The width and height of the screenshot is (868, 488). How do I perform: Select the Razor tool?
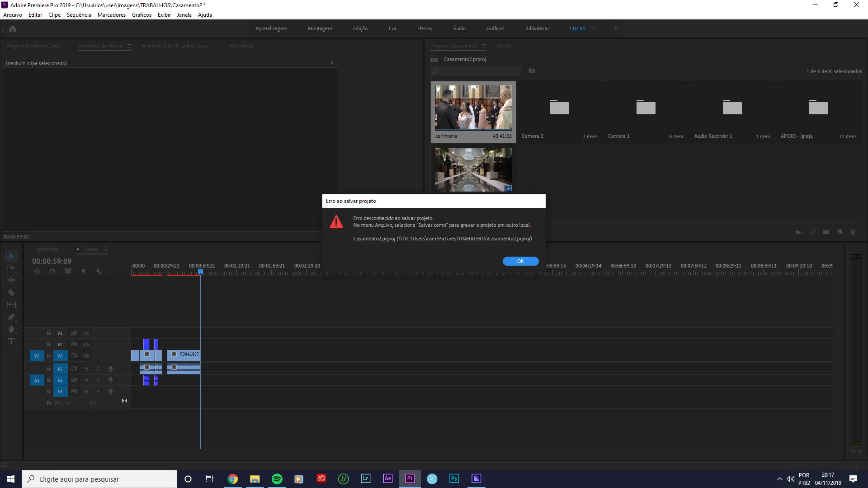(x=11, y=292)
